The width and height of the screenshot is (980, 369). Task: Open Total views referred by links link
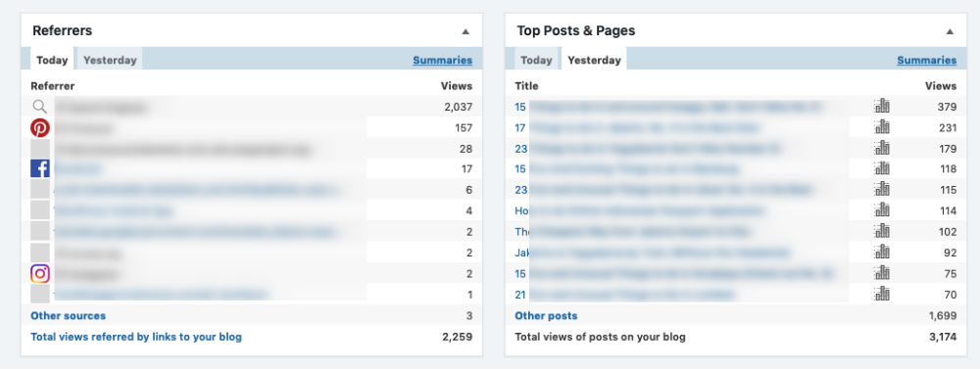(136, 337)
